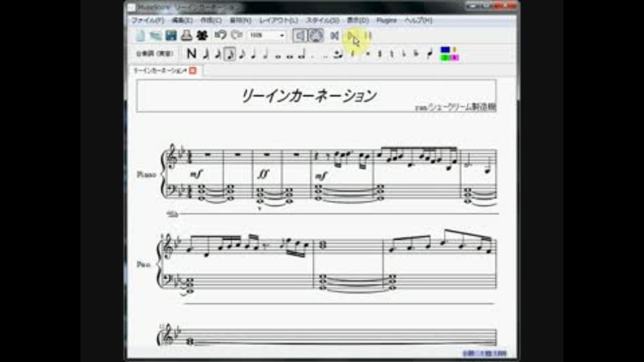Open the Plugins menu
The image size is (644, 362).
tap(386, 20)
